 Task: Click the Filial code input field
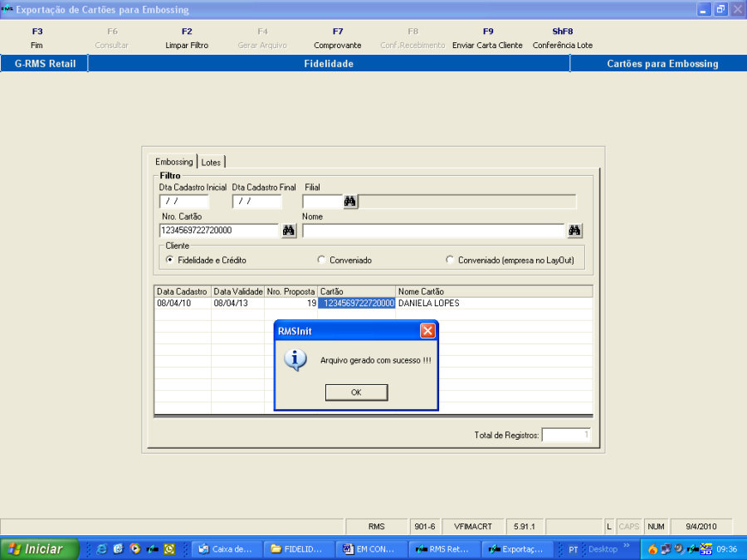click(323, 202)
